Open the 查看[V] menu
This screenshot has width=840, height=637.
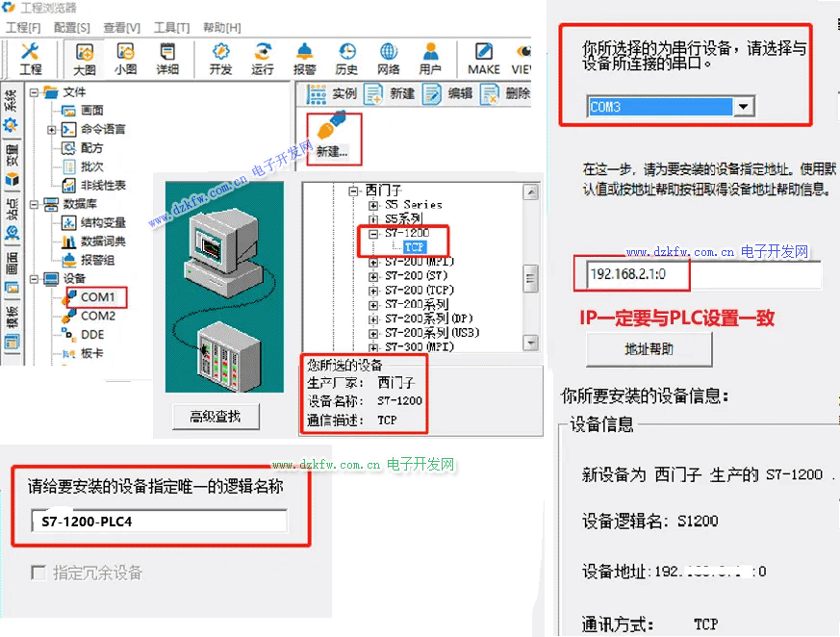coord(121,27)
